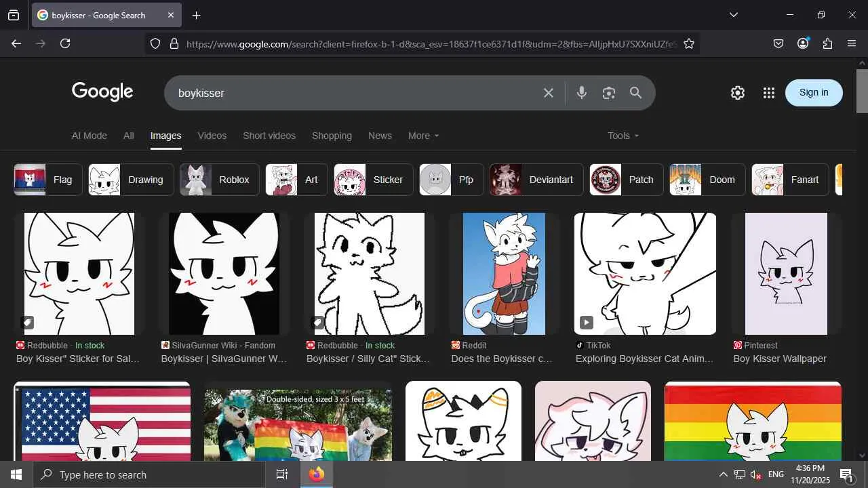Open the Reddit Boykisser character image
The height and width of the screenshot is (488, 868).
pos(504,274)
